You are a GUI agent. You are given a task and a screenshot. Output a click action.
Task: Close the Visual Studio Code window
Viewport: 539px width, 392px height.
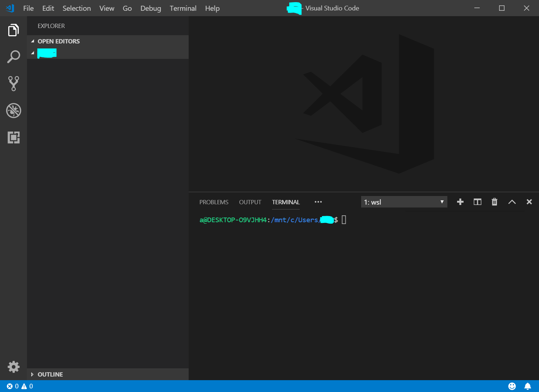526,8
